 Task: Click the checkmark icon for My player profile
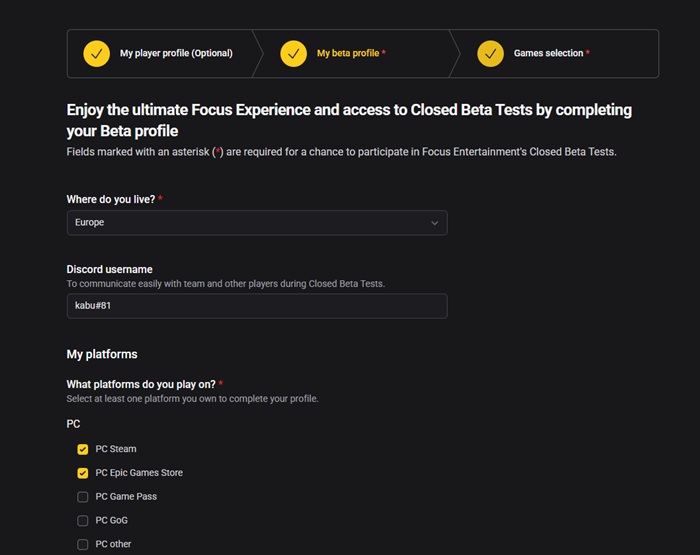97,53
